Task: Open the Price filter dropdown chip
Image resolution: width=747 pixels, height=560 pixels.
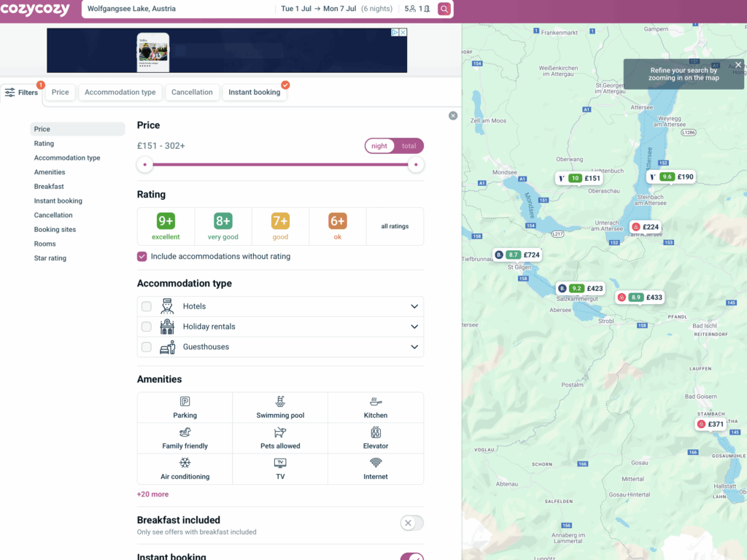Action: point(60,93)
